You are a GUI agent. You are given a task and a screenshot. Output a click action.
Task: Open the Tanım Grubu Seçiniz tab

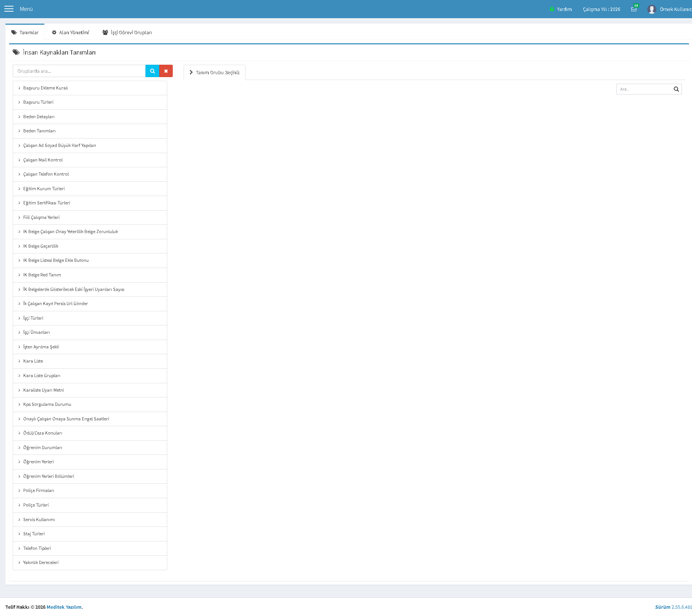pos(215,72)
